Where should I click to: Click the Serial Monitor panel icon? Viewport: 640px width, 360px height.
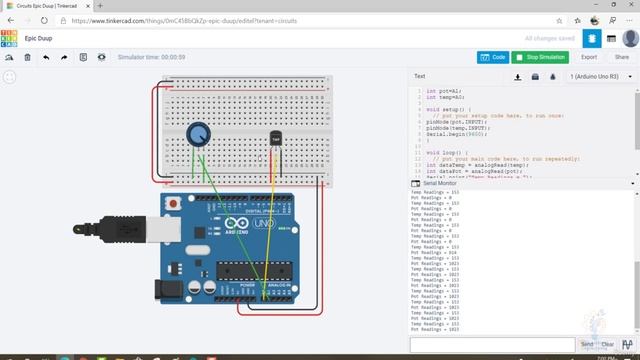(416, 184)
